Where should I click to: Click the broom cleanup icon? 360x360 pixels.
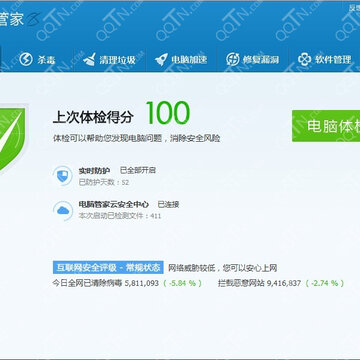[x=89, y=59]
